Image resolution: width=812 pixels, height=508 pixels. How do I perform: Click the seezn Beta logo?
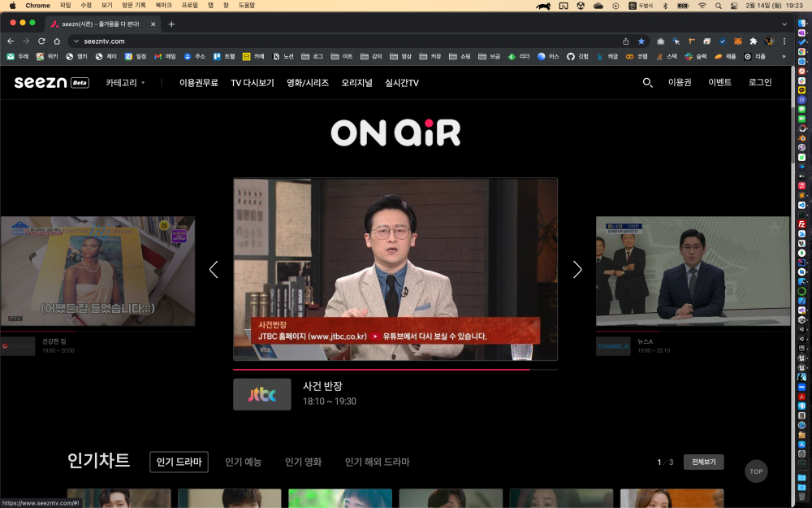tap(52, 82)
